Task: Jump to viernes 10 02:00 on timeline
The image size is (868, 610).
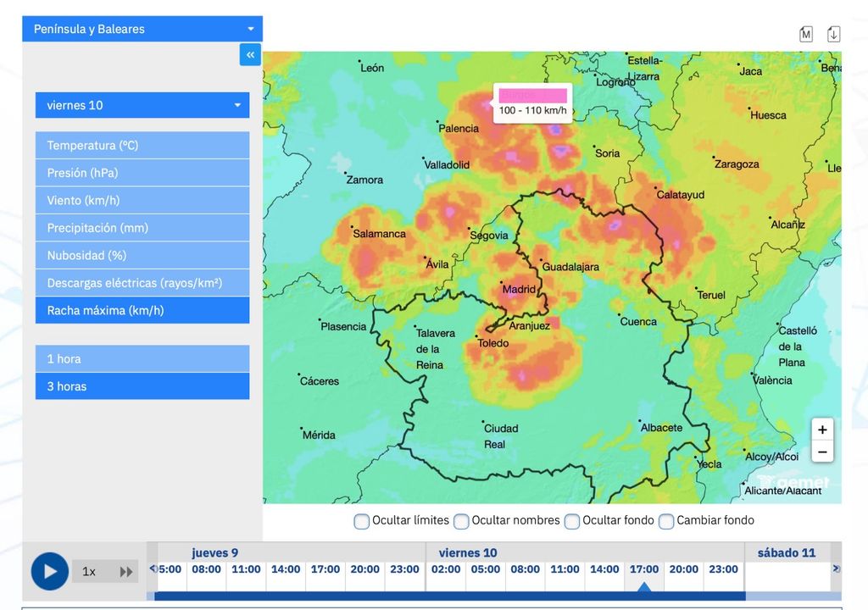Action: 446,569
